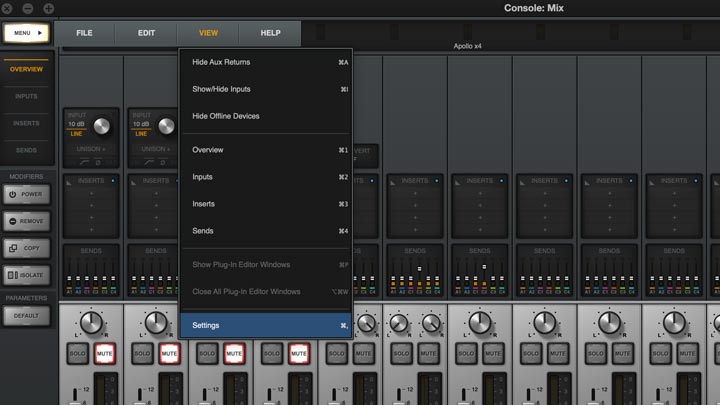
Task: Click the REMOVE modifier button
Action: [x=26, y=221]
